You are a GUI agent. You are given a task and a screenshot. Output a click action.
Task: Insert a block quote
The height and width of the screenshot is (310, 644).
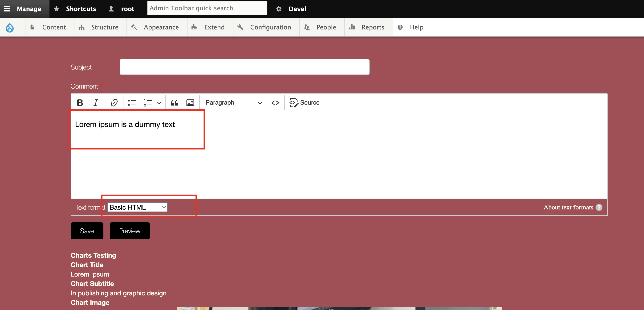[x=174, y=102]
